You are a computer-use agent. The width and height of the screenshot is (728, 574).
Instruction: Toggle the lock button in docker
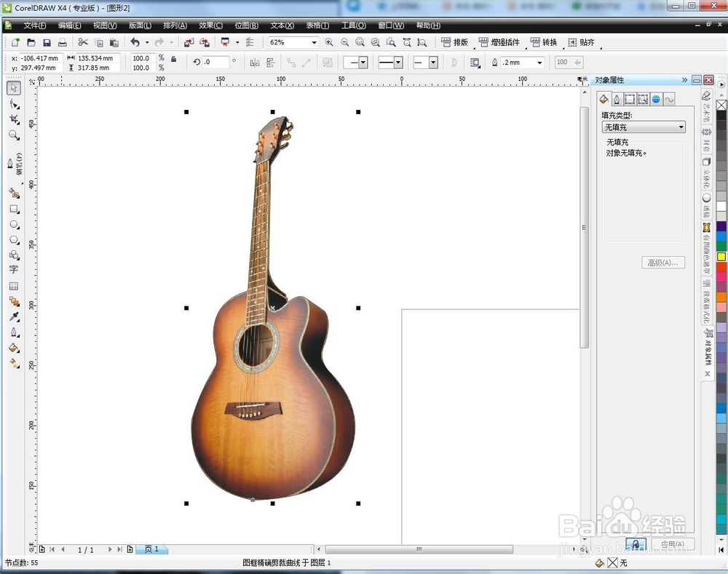[x=636, y=544]
